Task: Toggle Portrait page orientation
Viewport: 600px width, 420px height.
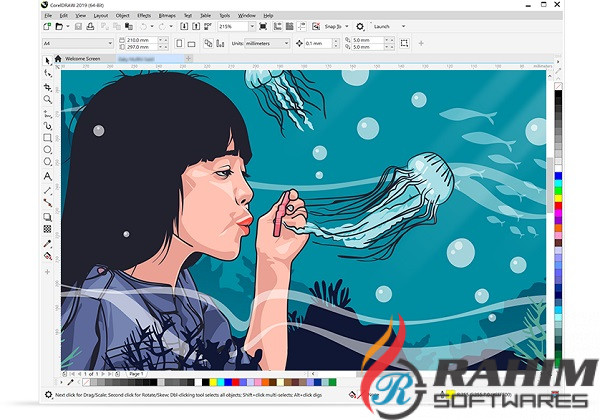Action: click(x=179, y=43)
